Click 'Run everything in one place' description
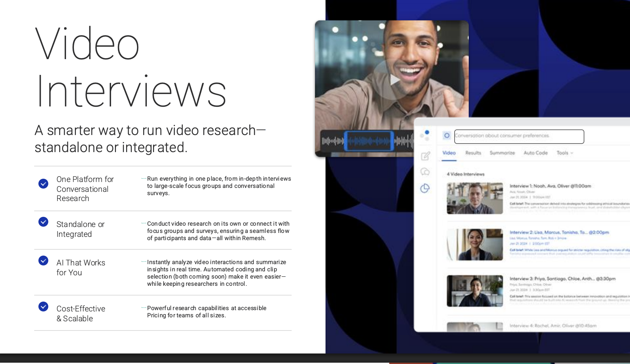 click(219, 186)
